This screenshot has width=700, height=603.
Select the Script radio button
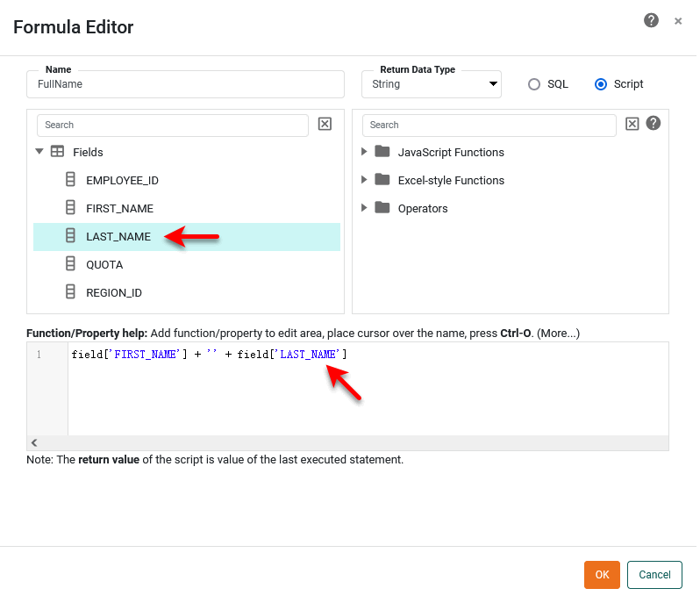601,84
